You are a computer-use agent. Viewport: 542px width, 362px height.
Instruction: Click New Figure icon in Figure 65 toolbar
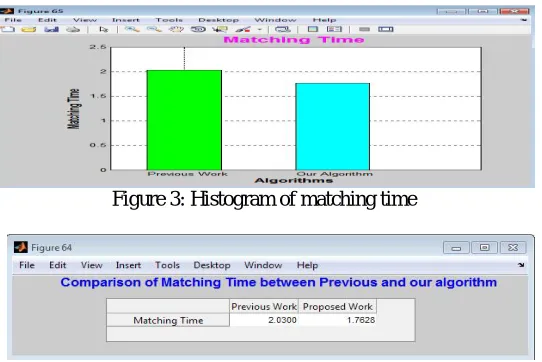pos(8,29)
